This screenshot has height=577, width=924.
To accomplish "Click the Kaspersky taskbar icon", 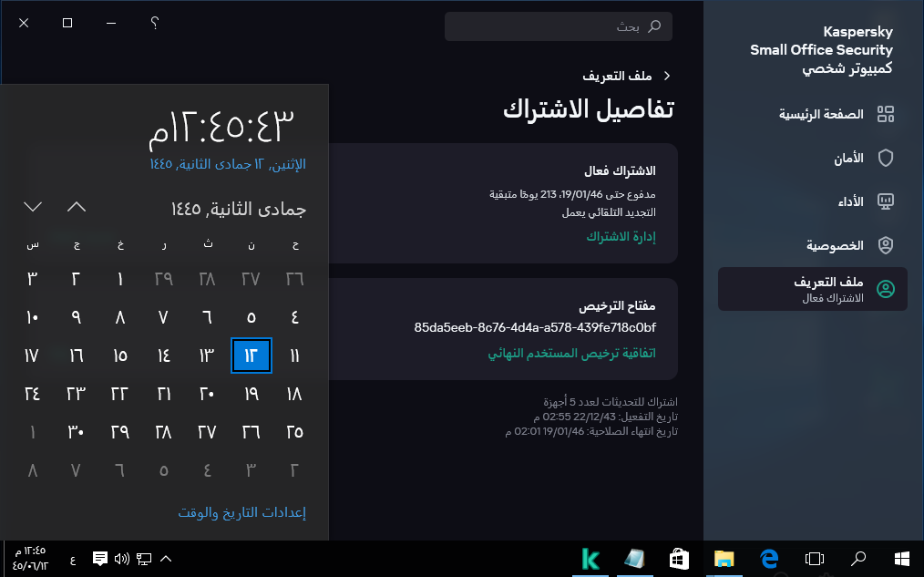I will coord(590,559).
